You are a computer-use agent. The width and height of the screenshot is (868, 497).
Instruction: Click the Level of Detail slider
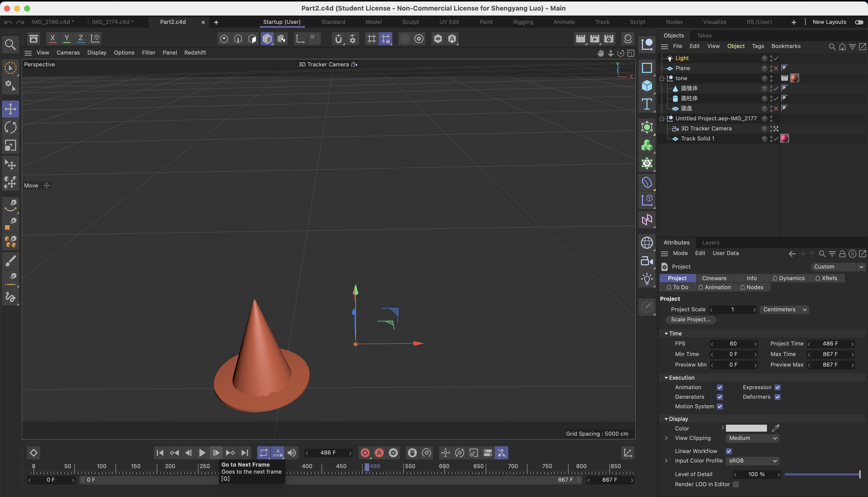click(x=822, y=474)
